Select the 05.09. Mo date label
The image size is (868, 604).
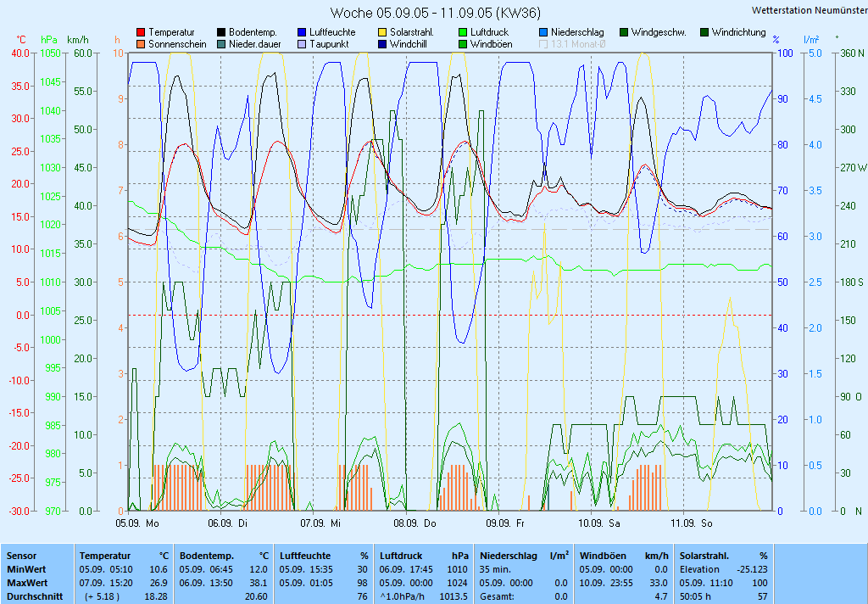(x=137, y=523)
